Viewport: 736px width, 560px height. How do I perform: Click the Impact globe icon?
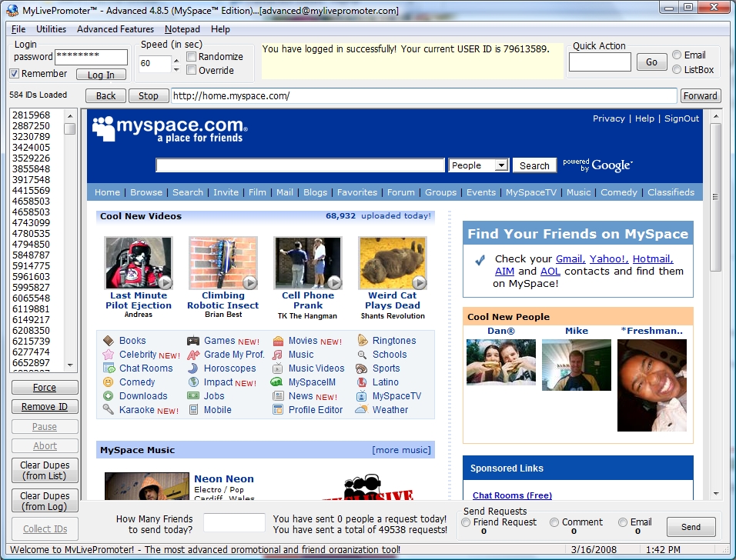tap(193, 382)
